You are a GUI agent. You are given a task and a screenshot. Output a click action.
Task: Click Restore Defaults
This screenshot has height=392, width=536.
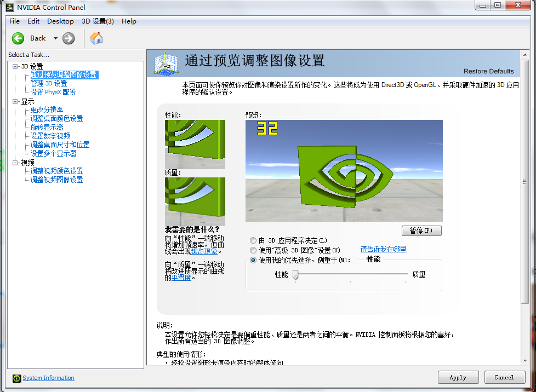click(488, 71)
